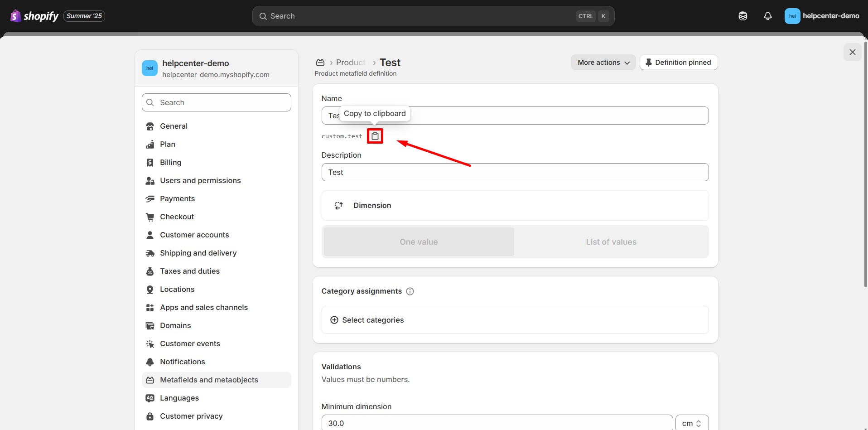The height and width of the screenshot is (430, 868).
Task: Open the More actions dropdown
Action: (x=603, y=62)
